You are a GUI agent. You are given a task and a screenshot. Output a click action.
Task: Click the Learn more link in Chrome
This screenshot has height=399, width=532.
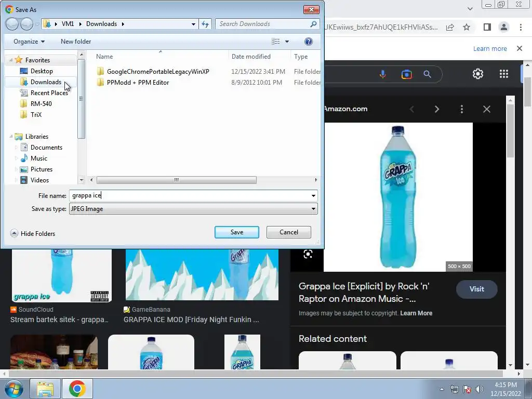(490, 48)
